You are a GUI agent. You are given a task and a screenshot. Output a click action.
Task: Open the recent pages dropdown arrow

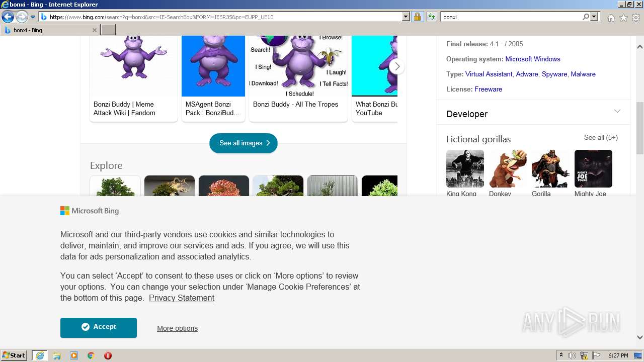click(x=33, y=17)
